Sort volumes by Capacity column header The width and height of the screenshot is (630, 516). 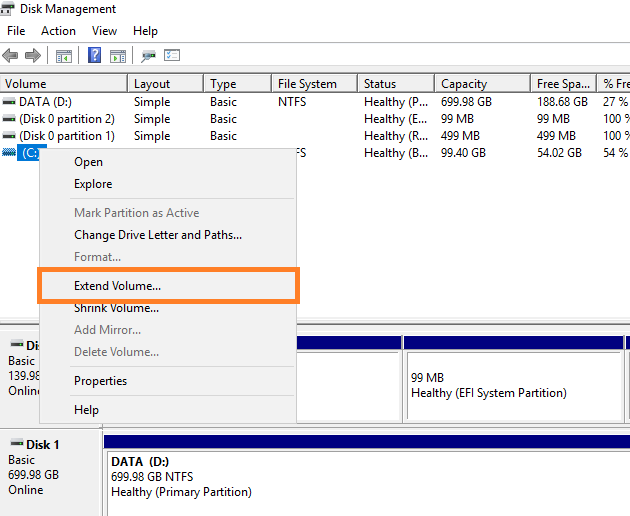click(x=464, y=84)
